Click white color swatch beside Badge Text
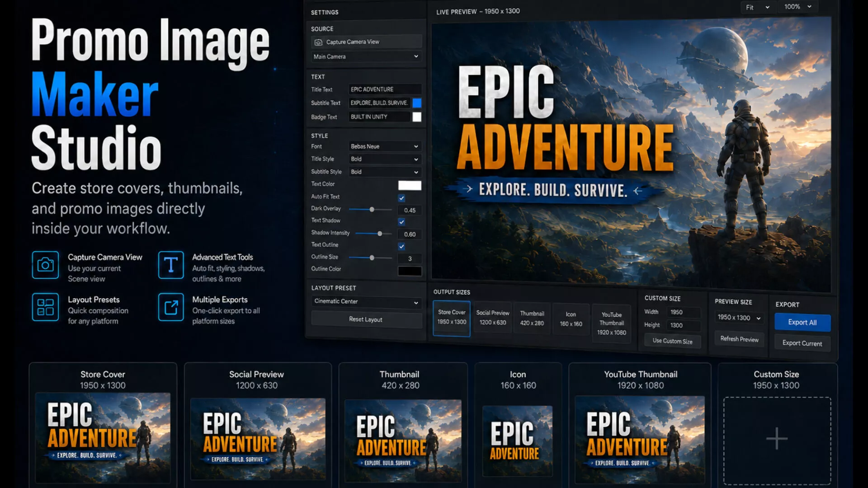This screenshot has width=868, height=488. click(417, 117)
